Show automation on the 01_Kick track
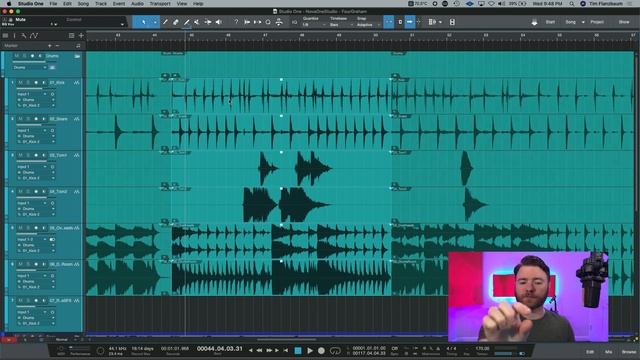 click(76, 82)
